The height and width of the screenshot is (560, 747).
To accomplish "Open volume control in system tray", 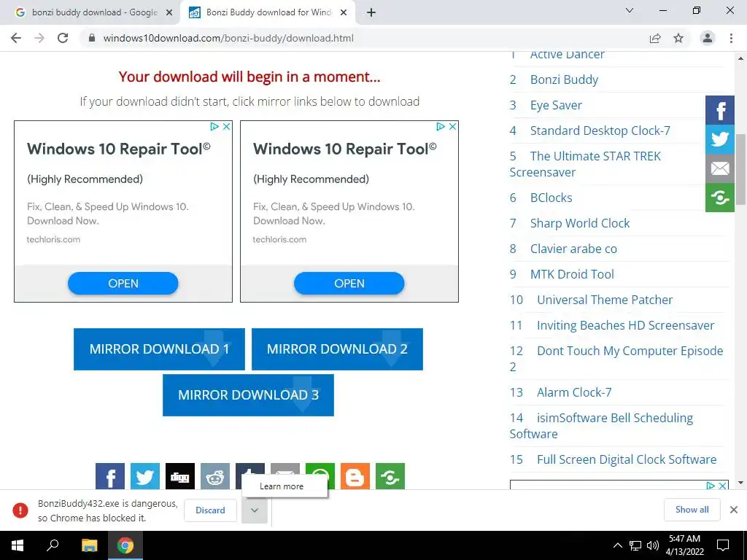I will click(x=653, y=545).
